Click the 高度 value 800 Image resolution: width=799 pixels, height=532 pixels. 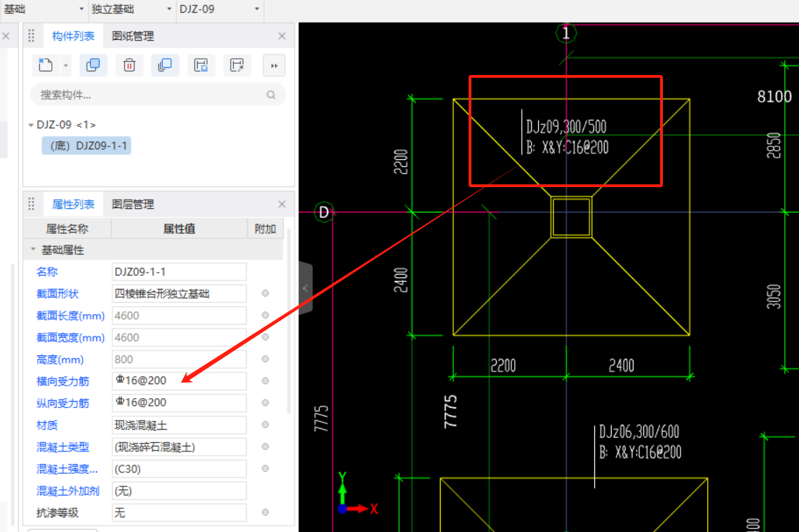[179, 360]
